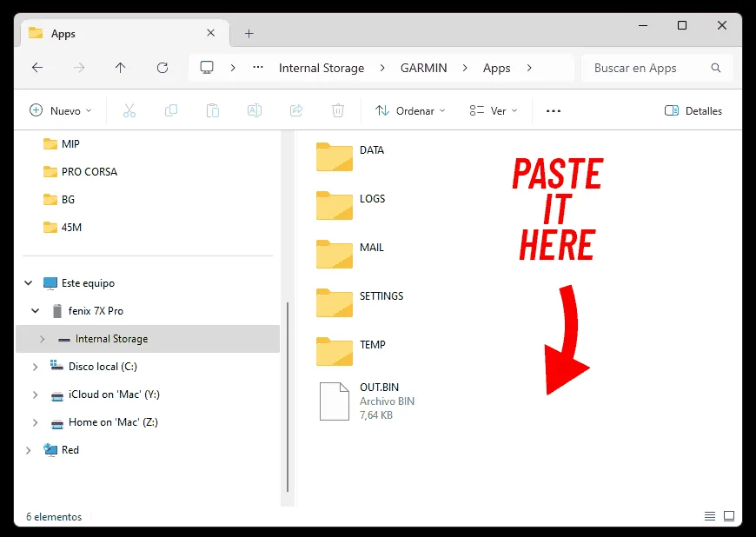Switch to details list view icon
Image resolution: width=756 pixels, height=537 pixels.
pos(710,516)
